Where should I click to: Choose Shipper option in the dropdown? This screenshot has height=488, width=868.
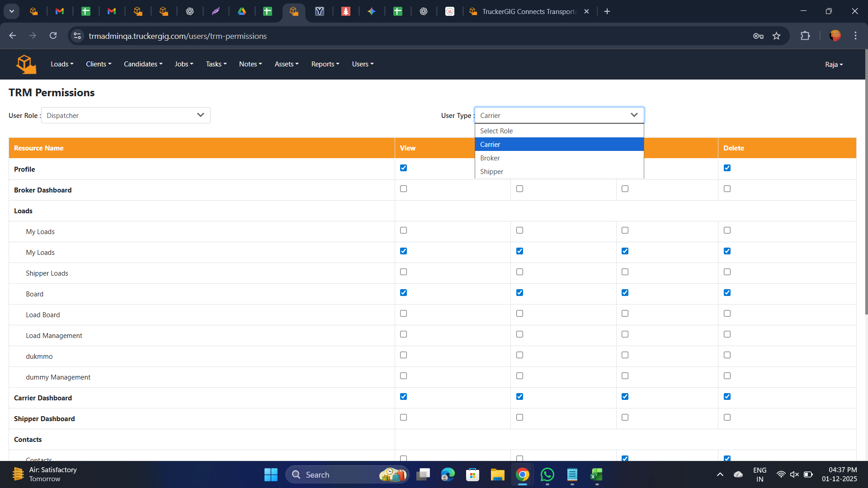coord(491,172)
